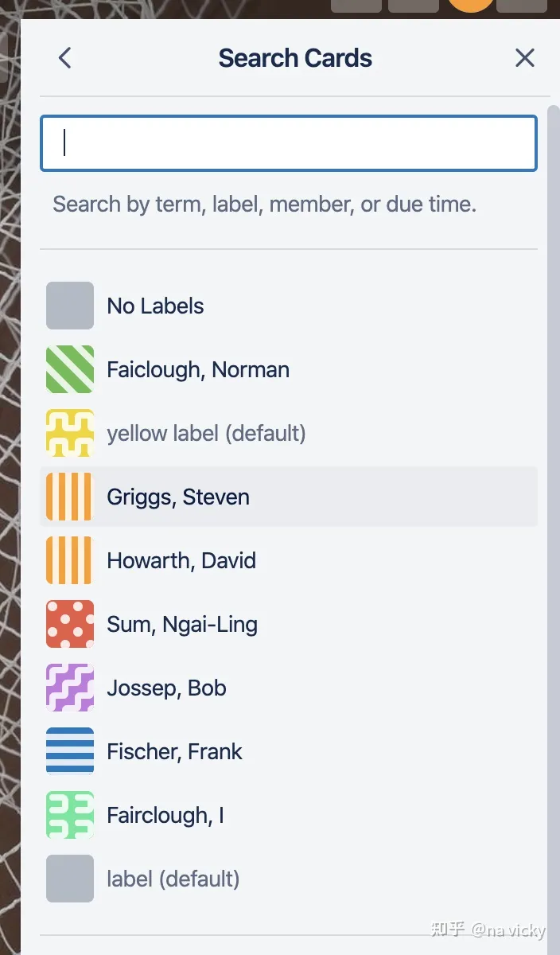This screenshot has height=955, width=560.
Task: Choose yellow label (default) filter
Action: [x=289, y=433]
